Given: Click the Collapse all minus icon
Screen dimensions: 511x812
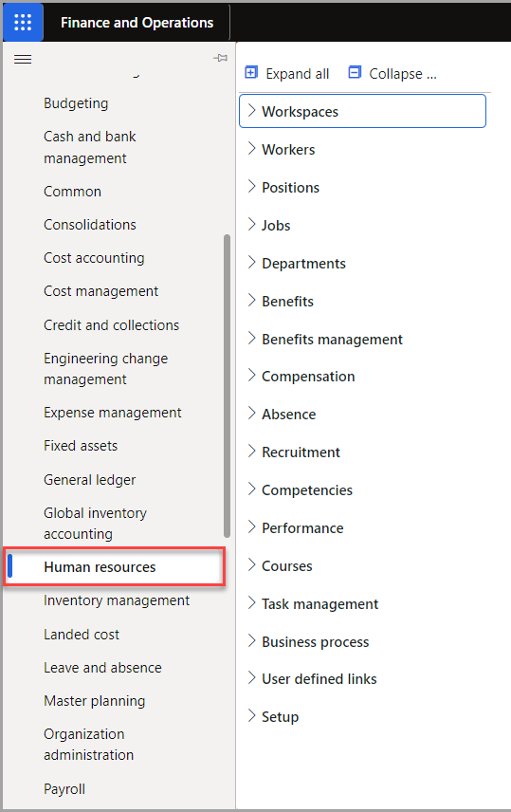Looking at the screenshot, I should point(355,72).
